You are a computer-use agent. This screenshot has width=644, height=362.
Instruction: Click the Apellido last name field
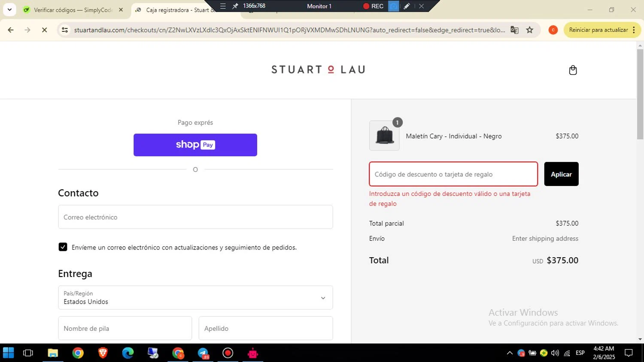266,328
